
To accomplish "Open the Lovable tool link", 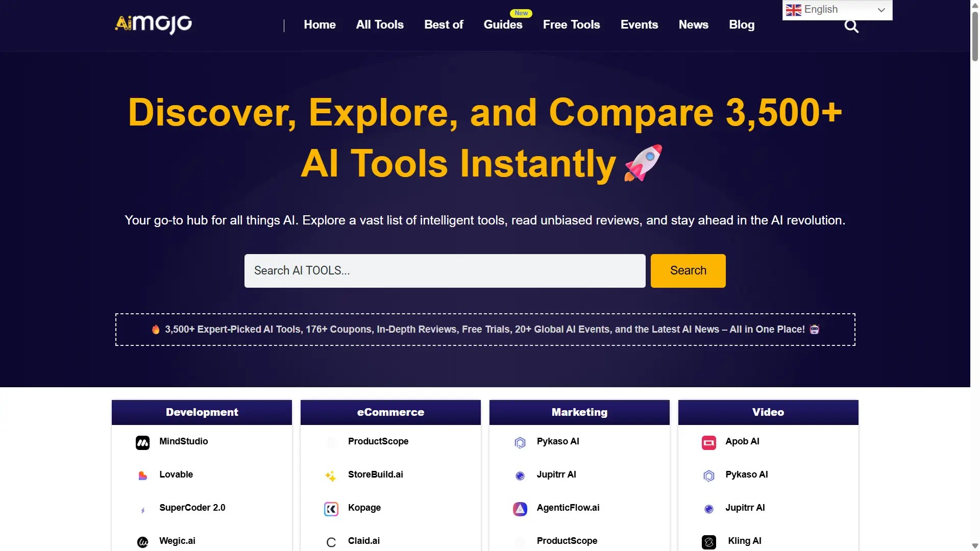I will (x=176, y=474).
